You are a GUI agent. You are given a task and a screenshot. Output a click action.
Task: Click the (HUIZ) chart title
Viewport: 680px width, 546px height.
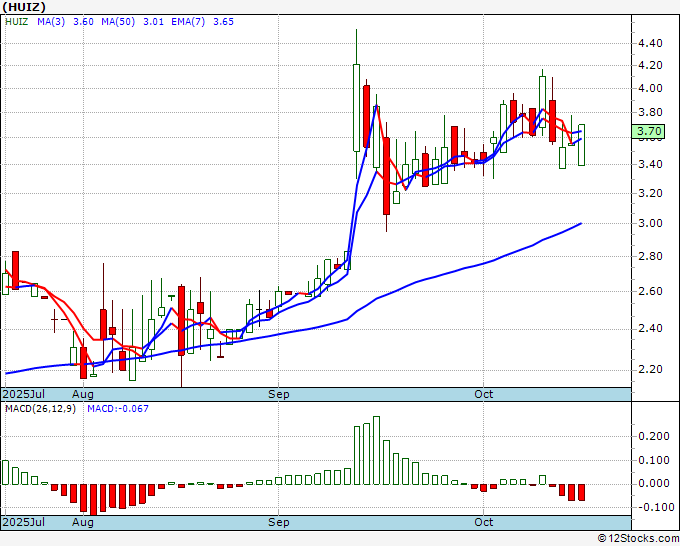24,7
